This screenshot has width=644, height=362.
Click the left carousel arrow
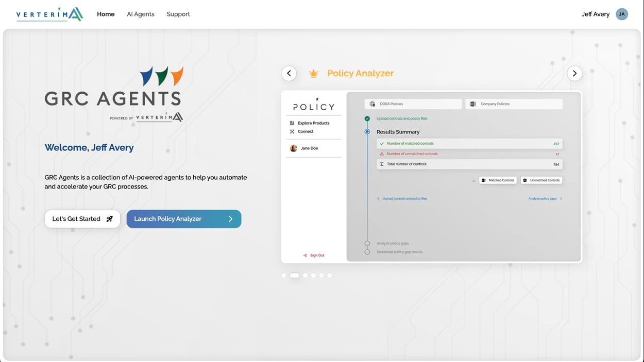[289, 73]
